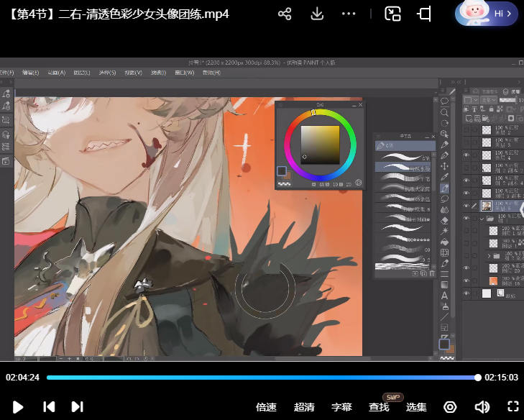Click the playback progress bar handle
The height and width of the screenshot is (420, 524).
tap(478, 377)
